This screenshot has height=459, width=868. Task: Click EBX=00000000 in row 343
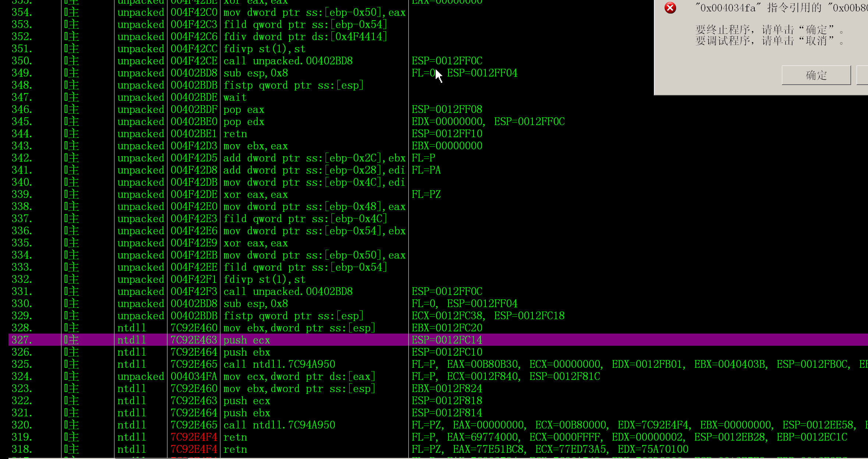click(447, 146)
